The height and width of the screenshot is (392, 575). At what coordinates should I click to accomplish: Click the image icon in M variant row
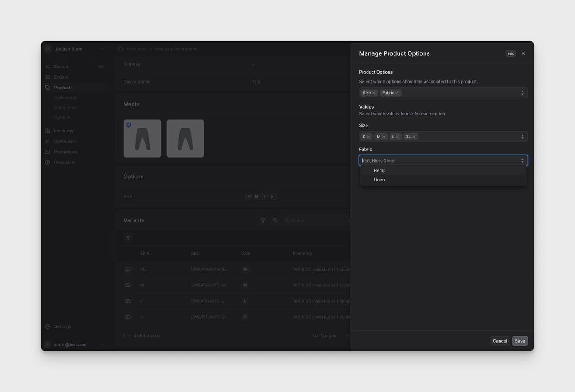tap(128, 285)
